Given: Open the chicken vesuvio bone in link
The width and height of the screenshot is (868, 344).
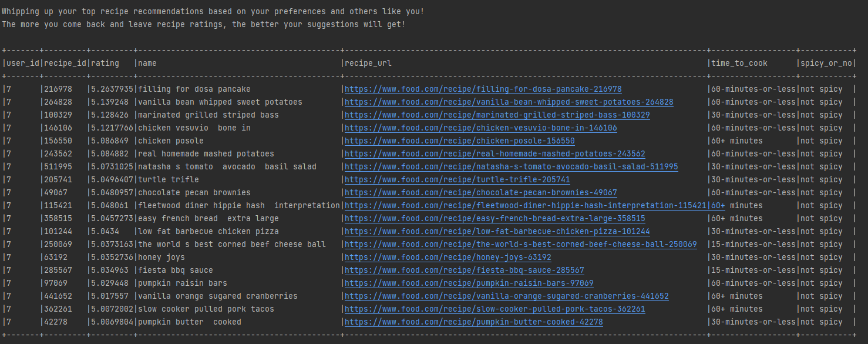Looking at the screenshot, I should (480, 128).
